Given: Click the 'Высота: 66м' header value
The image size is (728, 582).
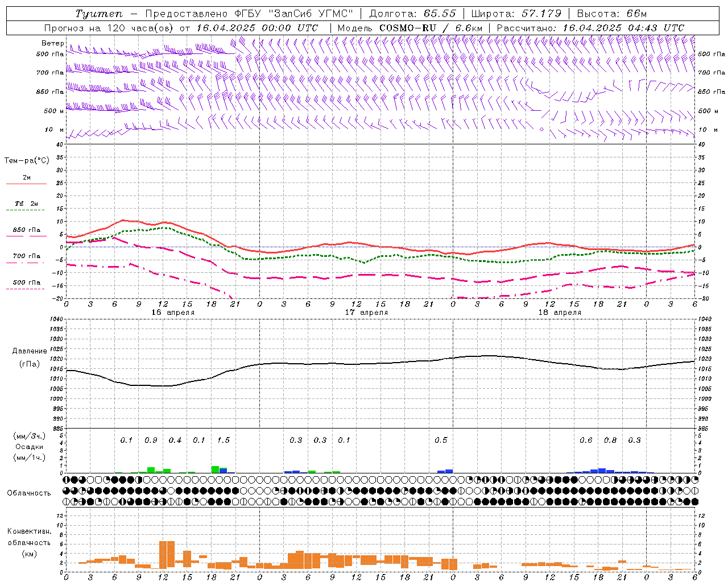Looking at the screenshot, I should [x=612, y=14].
